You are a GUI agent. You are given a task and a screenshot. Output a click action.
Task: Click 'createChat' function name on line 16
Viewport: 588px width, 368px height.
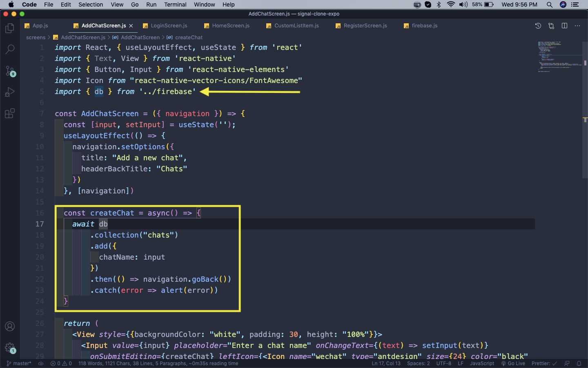(x=112, y=213)
